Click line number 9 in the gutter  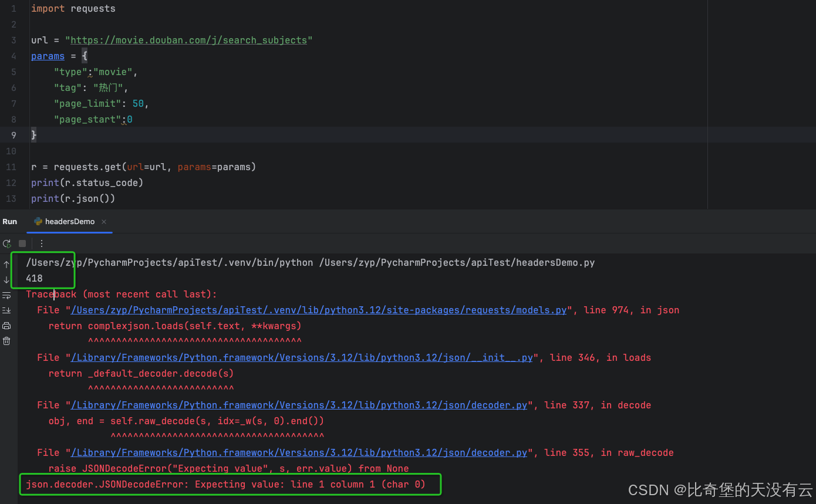[x=14, y=135]
